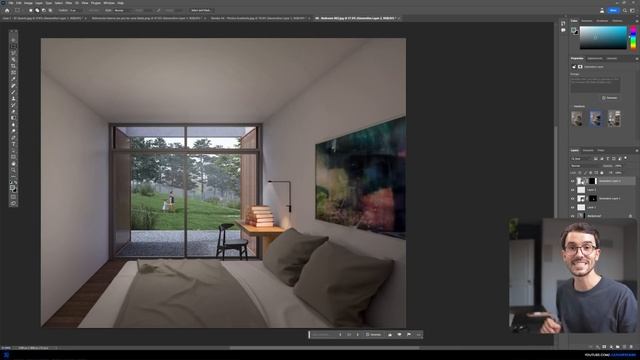Screen dimensions: 640x360
Task: Toggle the type layer filter in Layers panel
Action: click(x=608, y=158)
